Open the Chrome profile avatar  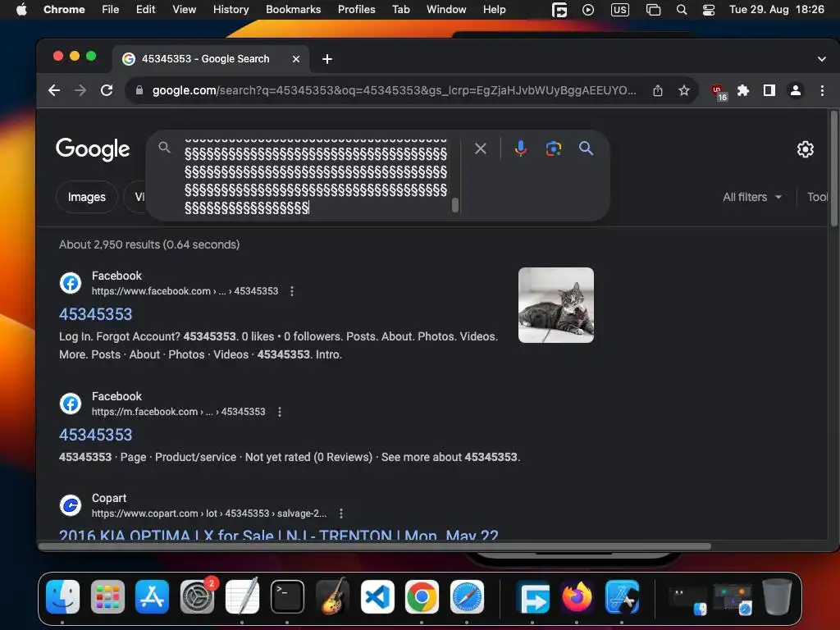[x=796, y=90]
